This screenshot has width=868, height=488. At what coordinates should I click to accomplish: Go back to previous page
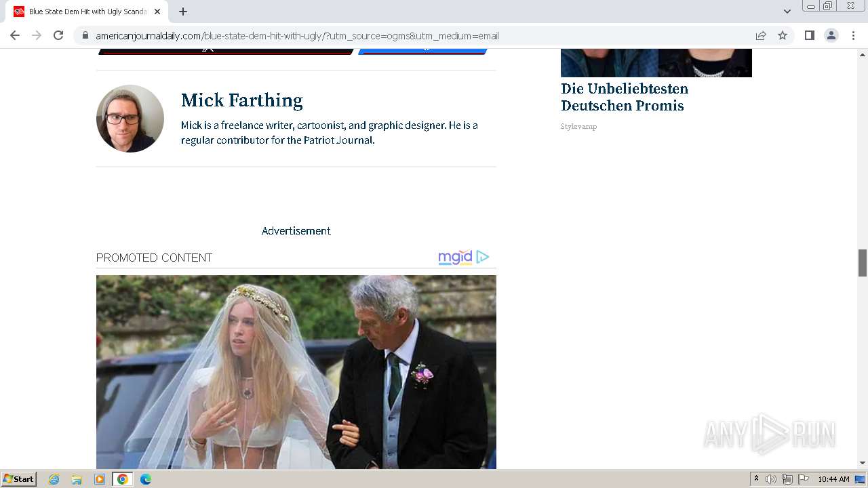15,35
